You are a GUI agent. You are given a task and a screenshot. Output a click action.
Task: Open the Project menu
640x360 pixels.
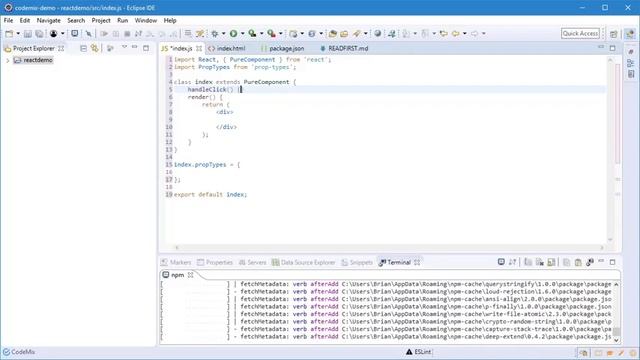pos(101,20)
